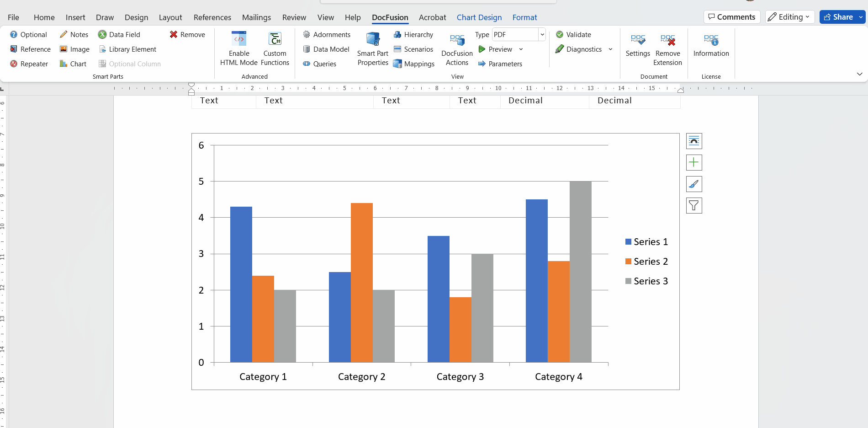The image size is (868, 428).
Task: Open Hierarchy view
Action: pyautogui.click(x=413, y=35)
